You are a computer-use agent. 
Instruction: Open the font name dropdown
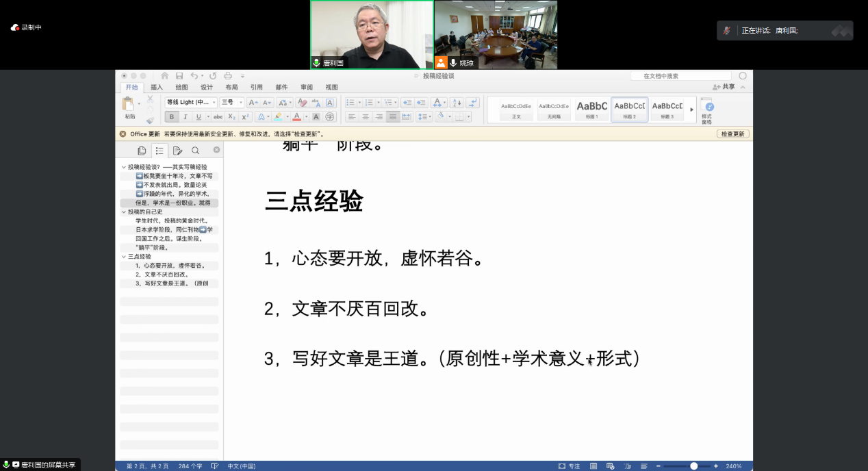pos(214,102)
